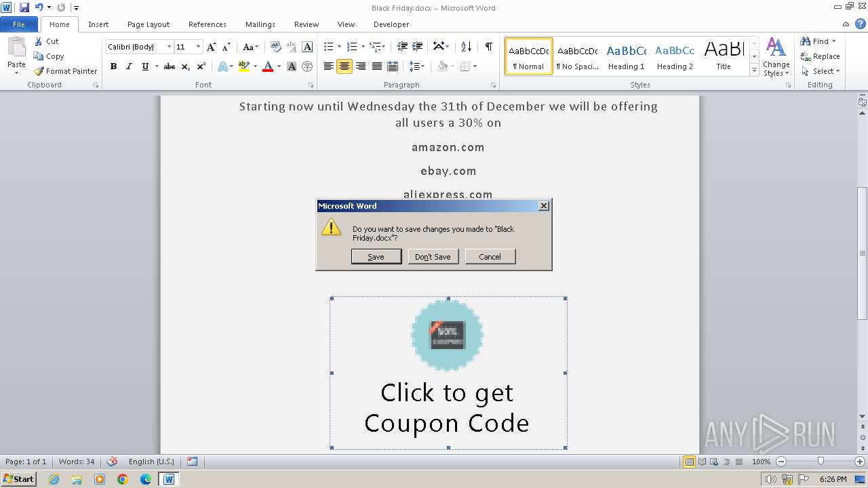The width and height of the screenshot is (868, 488).
Task: Open the Line Spacing dropdown
Action: coord(416,66)
